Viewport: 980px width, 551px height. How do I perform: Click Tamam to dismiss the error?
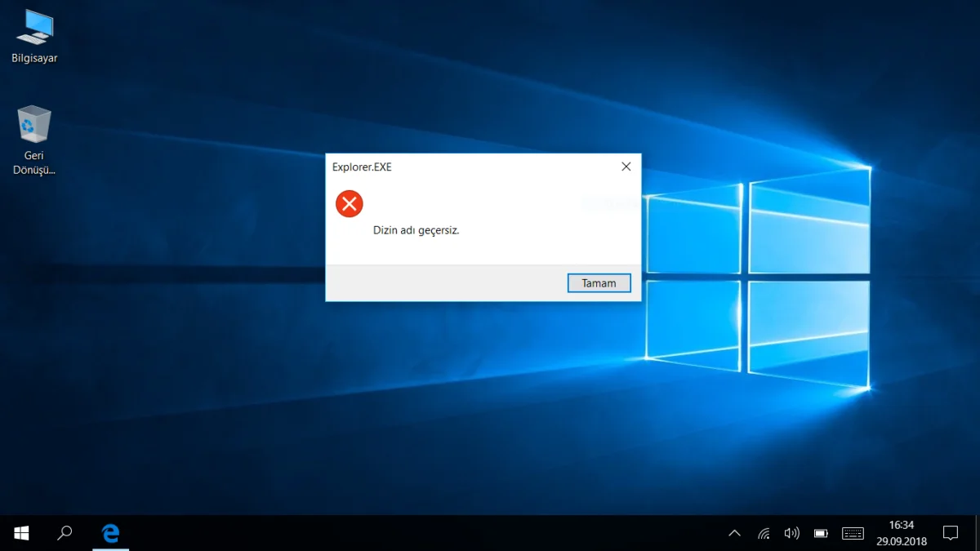(x=599, y=283)
